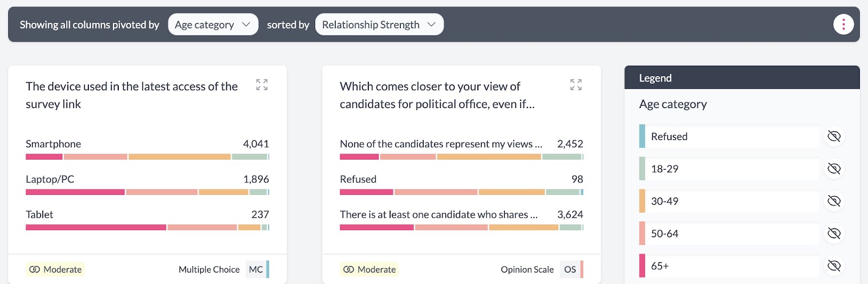
Task: Click the OS question type badge
Action: (x=570, y=269)
